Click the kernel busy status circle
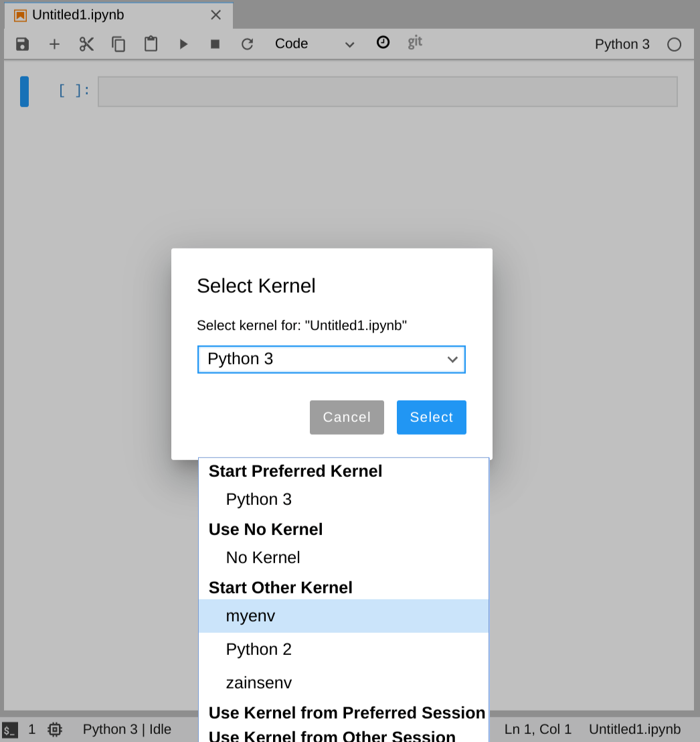 coord(674,44)
